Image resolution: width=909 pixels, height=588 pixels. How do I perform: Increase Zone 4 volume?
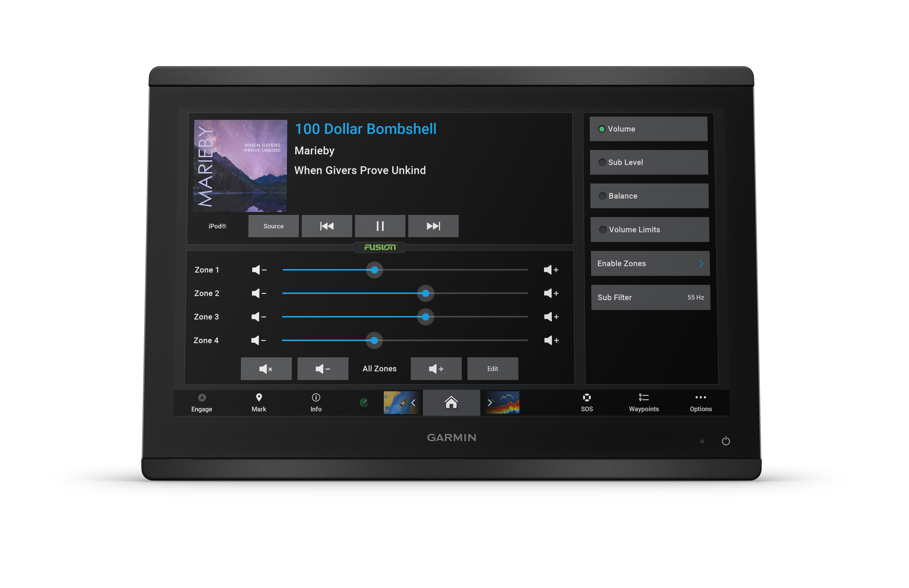pyautogui.click(x=551, y=340)
